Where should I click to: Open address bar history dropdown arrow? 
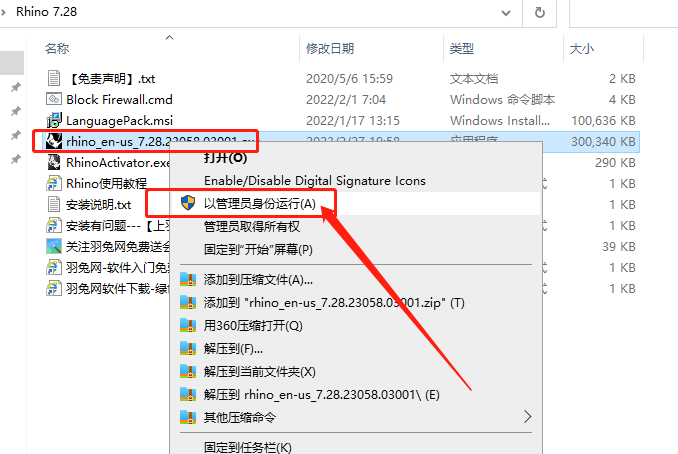pyautogui.click(x=505, y=13)
